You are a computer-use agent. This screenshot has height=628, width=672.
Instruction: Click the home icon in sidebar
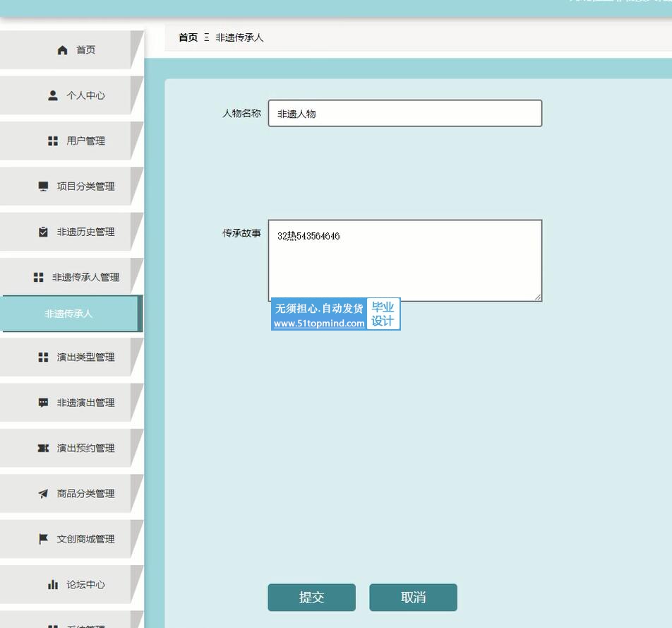click(x=62, y=50)
